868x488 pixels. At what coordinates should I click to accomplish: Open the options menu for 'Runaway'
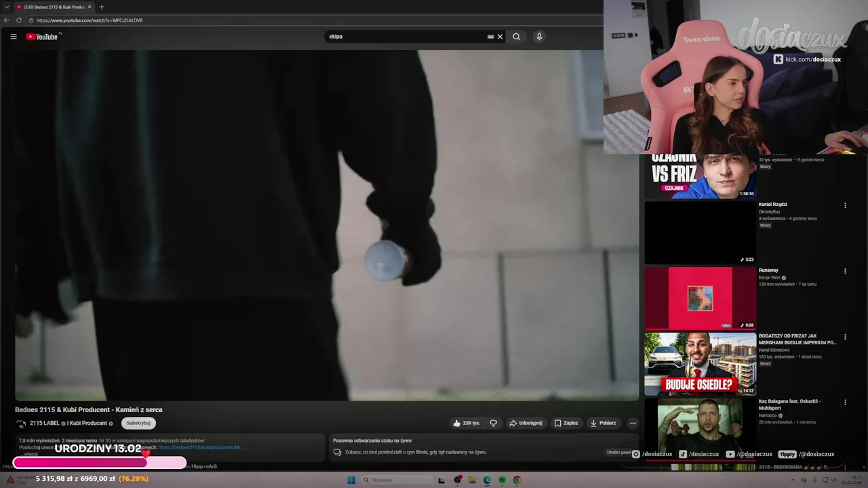tap(845, 271)
